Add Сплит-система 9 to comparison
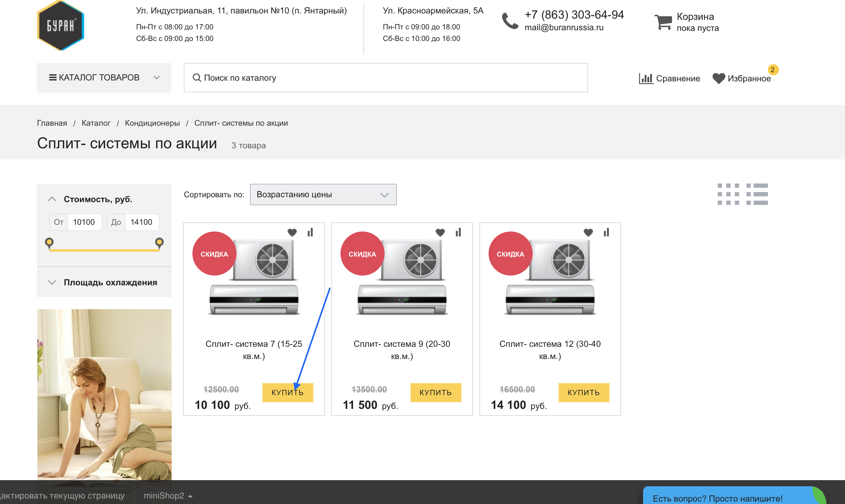 click(458, 233)
